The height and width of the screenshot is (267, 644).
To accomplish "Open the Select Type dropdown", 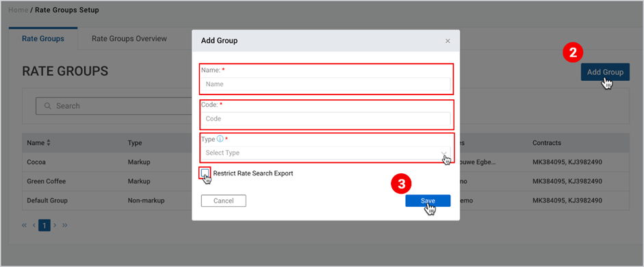I will [x=325, y=153].
